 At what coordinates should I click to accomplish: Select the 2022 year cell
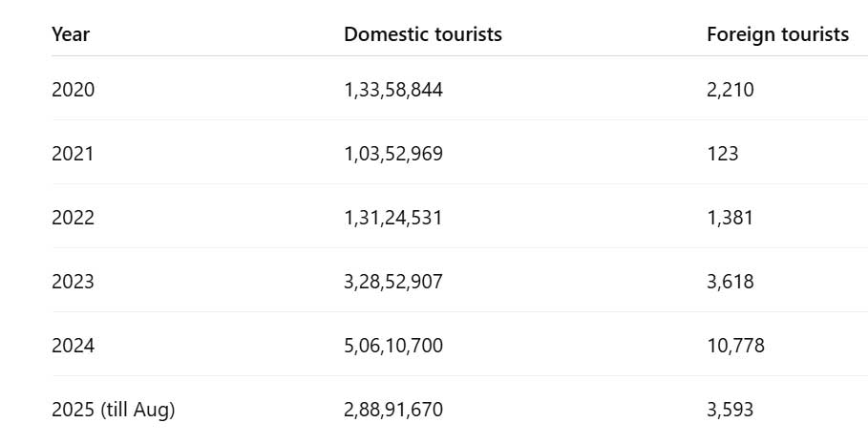coord(74,218)
